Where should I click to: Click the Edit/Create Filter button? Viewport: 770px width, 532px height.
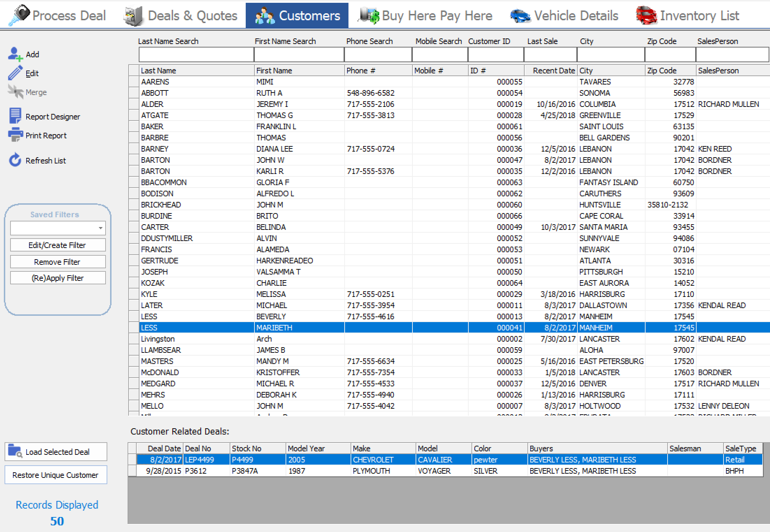point(58,245)
